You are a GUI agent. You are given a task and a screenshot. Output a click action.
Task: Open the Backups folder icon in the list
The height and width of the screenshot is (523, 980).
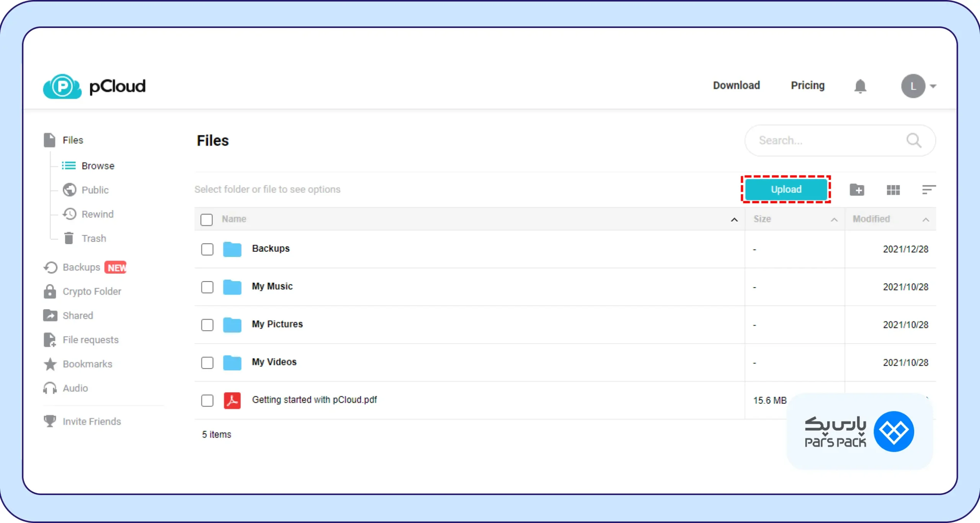[232, 249]
